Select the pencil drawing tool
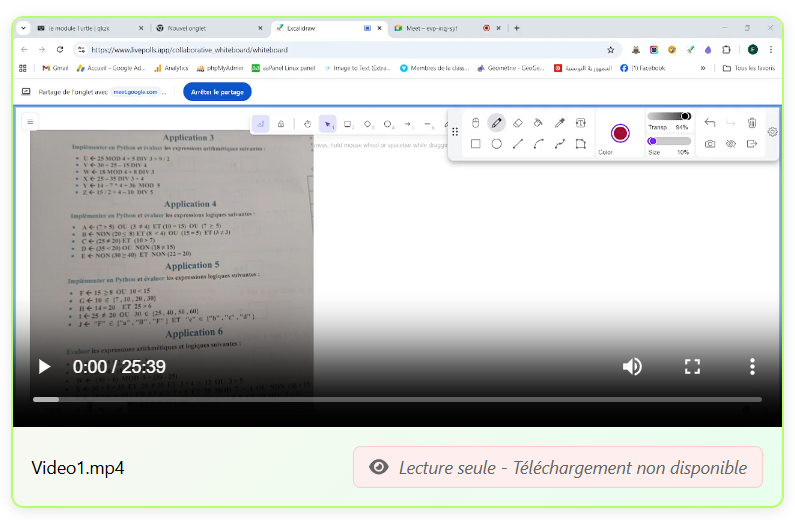 pyautogui.click(x=496, y=123)
